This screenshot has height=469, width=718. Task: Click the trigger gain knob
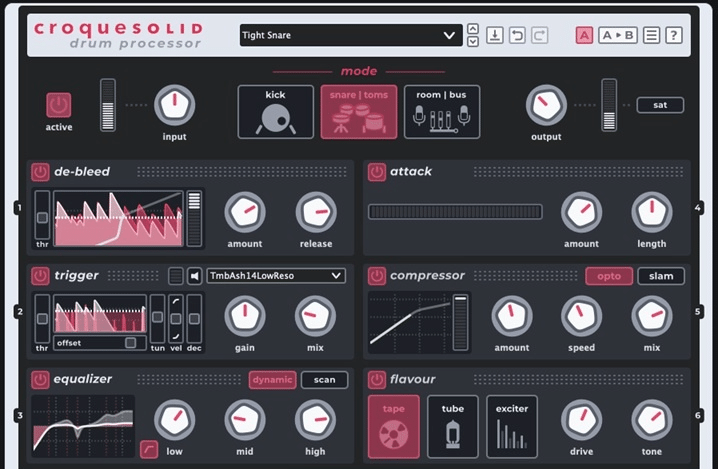click(245, 316)
